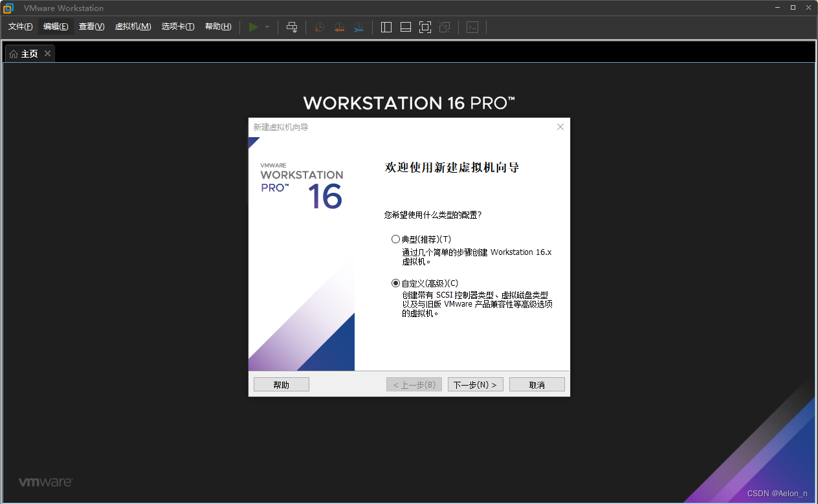The image size is (818, 504).
Task: Click the 上一步(B) button
Action: pyautogui.click(x=414, y=385)
